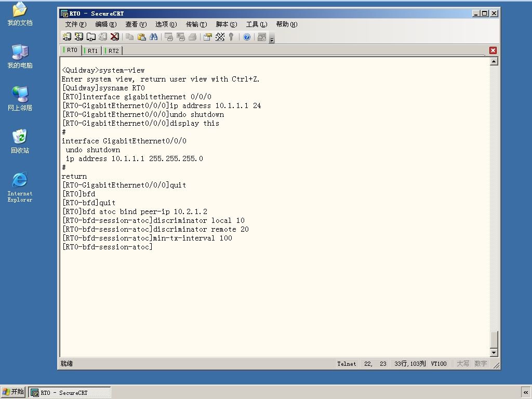Click the Paste clipboard icon
Viewport: 532px width, 399px height.
pyautogui.click(x=141, y=37)
